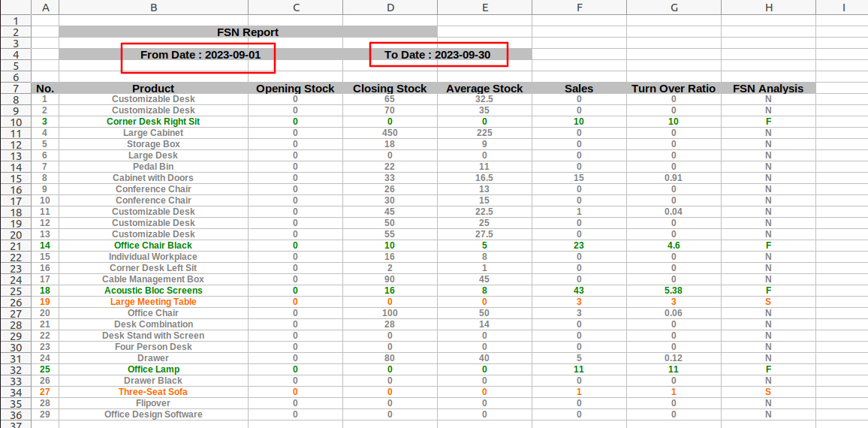Select row 36 header
868x428 pixels.
[16, 414]
